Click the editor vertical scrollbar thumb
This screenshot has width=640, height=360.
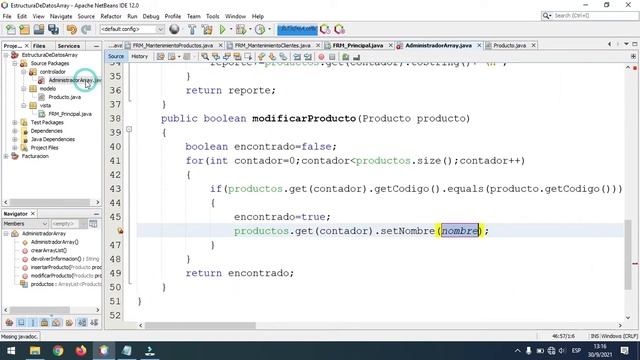(x=628, y=255)
